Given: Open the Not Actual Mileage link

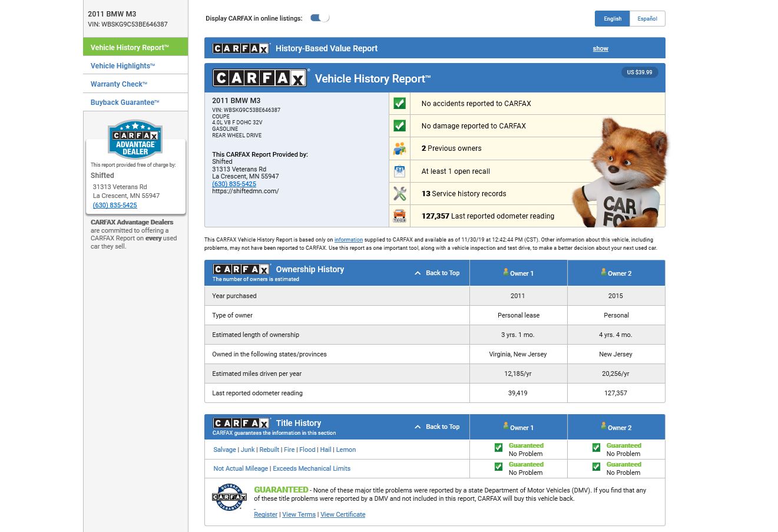Looking at the screenshot, I should click(x=240, y=468).
